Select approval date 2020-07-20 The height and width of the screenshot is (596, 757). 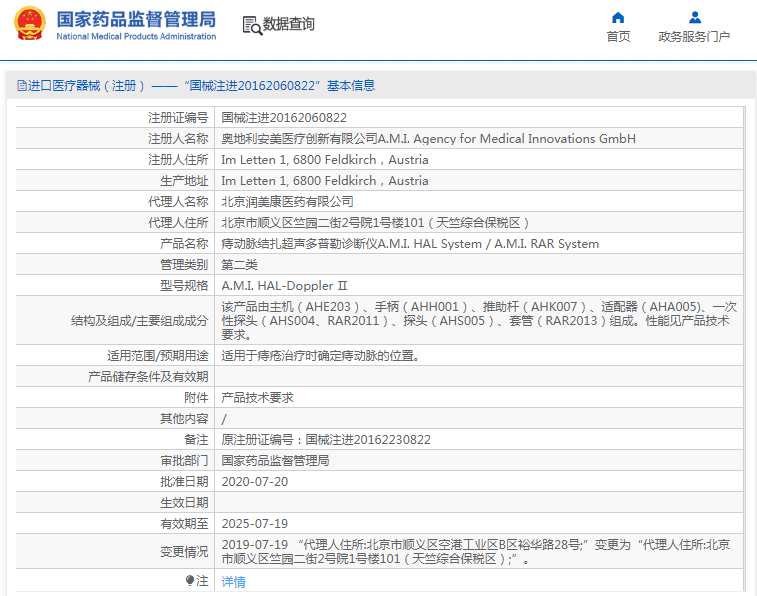click(x=254, y=482)
